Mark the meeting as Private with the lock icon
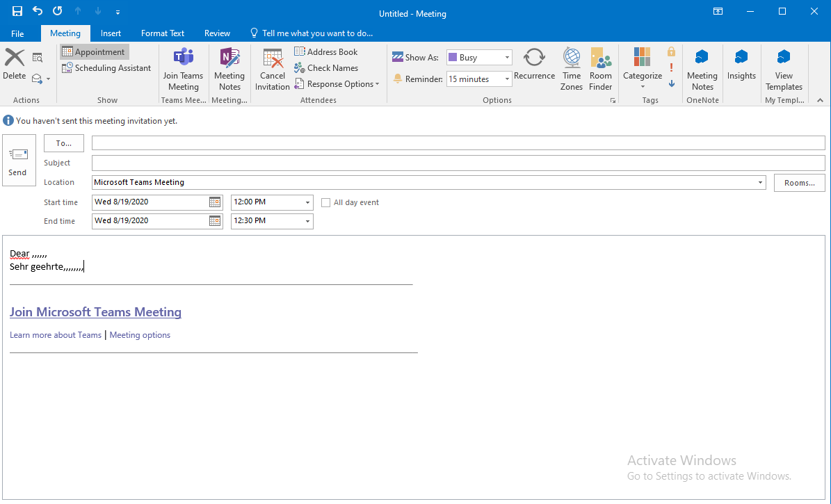This screenshot has width=831, height=504. (671, 51)
